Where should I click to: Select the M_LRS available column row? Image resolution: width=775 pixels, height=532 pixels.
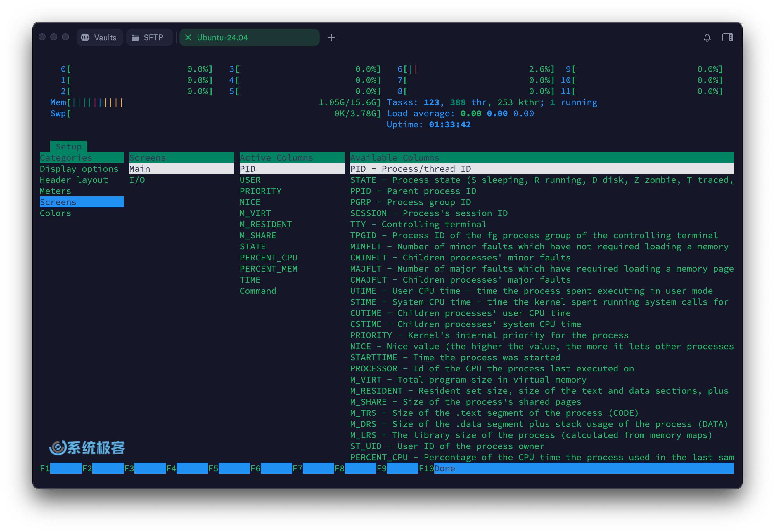(x=542, y=435)
